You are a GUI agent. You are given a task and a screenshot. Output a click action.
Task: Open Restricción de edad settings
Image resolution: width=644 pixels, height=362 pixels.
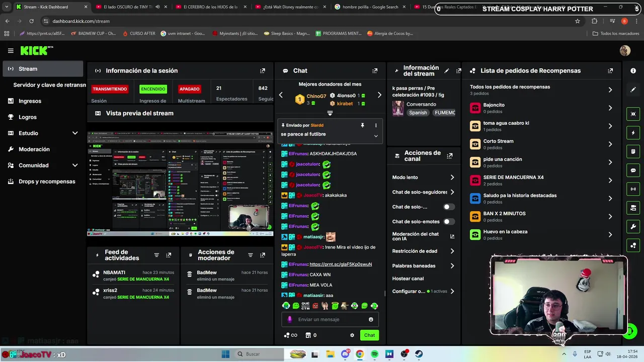point(423,251)
